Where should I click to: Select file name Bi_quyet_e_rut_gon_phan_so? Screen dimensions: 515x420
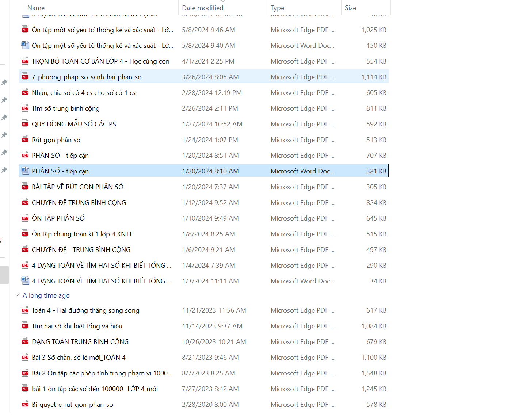72,405
